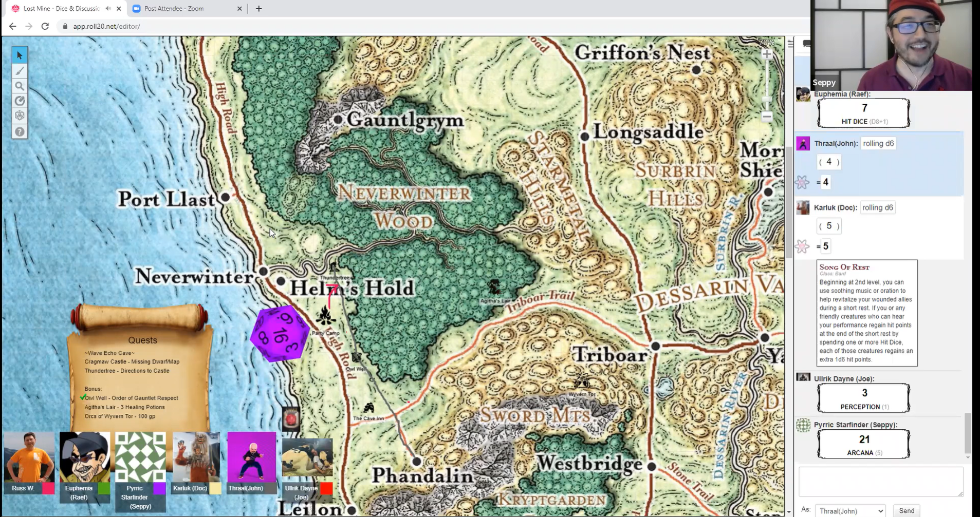Click Ullrik Dayne's red color swatch
The image size is (980, 517).
[x=326, y=488]
